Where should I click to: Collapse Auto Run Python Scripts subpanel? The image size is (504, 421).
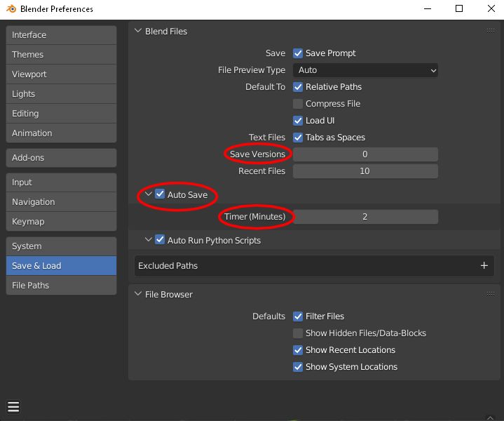coord(148,240)
